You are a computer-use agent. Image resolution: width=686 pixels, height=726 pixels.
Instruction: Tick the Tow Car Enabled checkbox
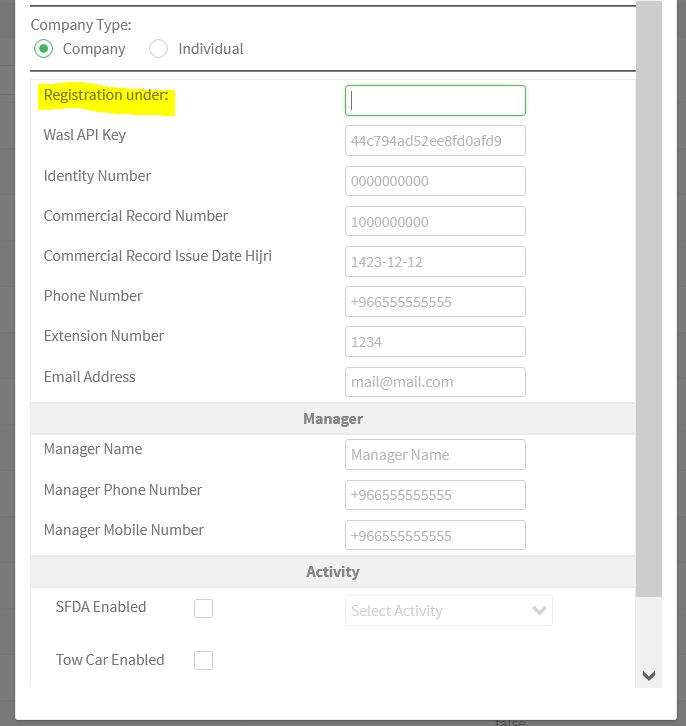coord(203,660)
